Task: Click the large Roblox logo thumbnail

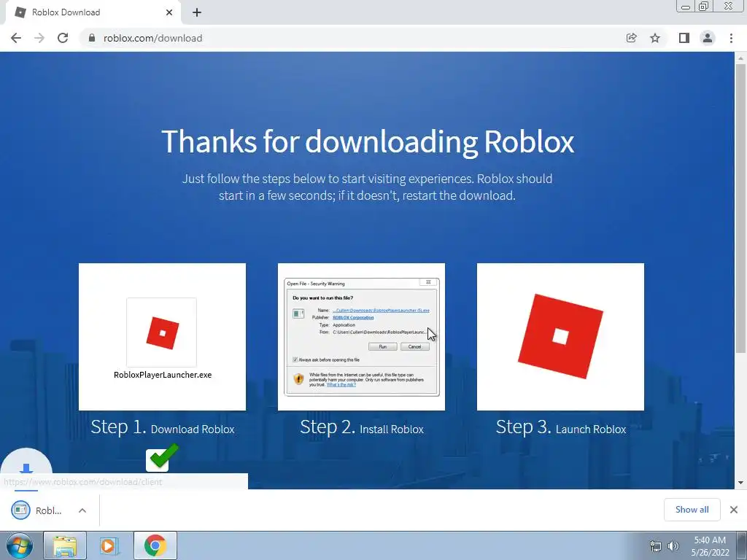Action: pyautogui.click(x=560, y=337)
